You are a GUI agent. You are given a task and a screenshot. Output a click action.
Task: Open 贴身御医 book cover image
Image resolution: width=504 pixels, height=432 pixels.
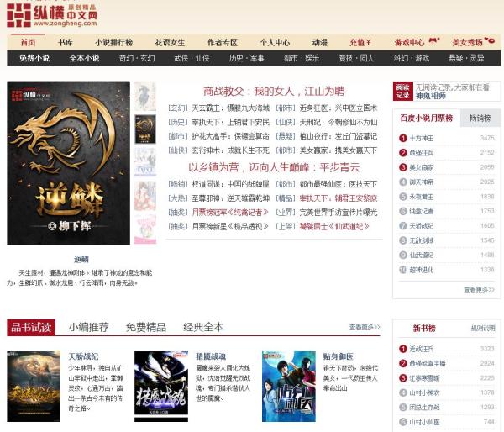289,387
